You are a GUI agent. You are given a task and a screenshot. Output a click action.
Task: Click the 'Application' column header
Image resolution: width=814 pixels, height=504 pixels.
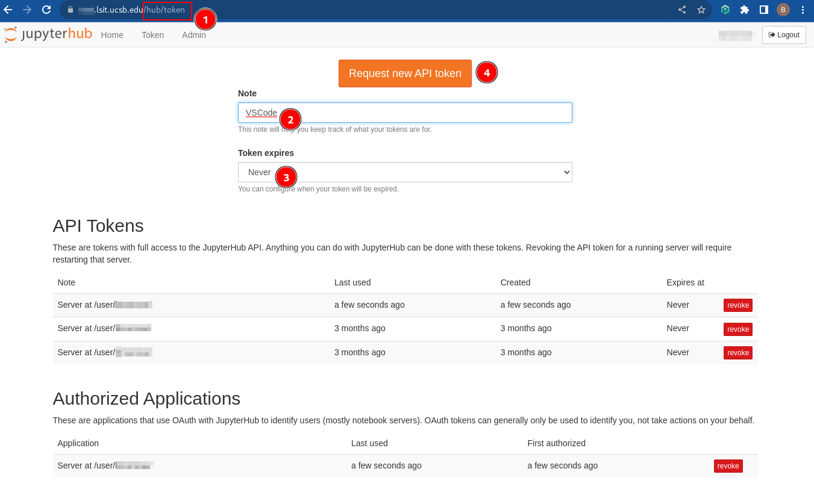pyautogui.click(x=78, y=443)
